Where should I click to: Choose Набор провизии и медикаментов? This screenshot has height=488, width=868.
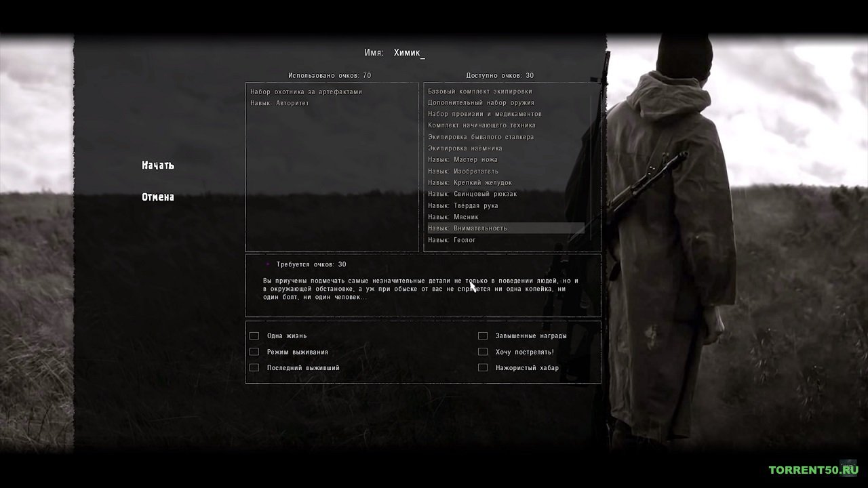[484, 114]
